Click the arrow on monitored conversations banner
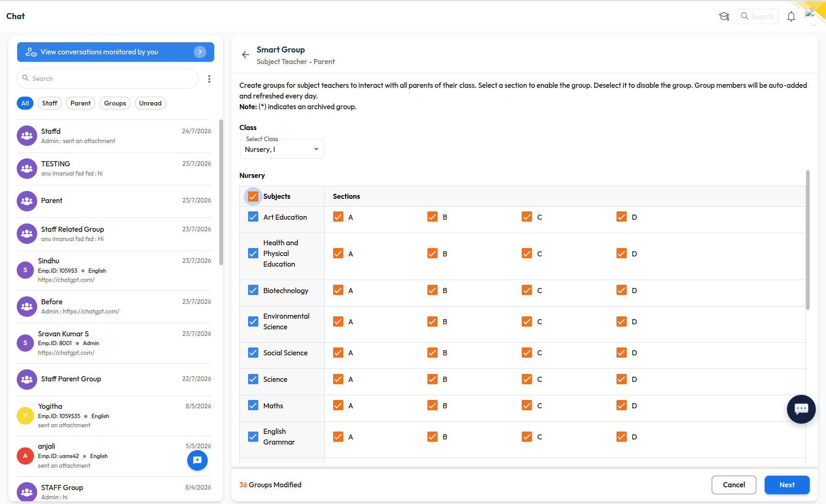826x504 pixels. pyautogui.click(x=200, y=52)
